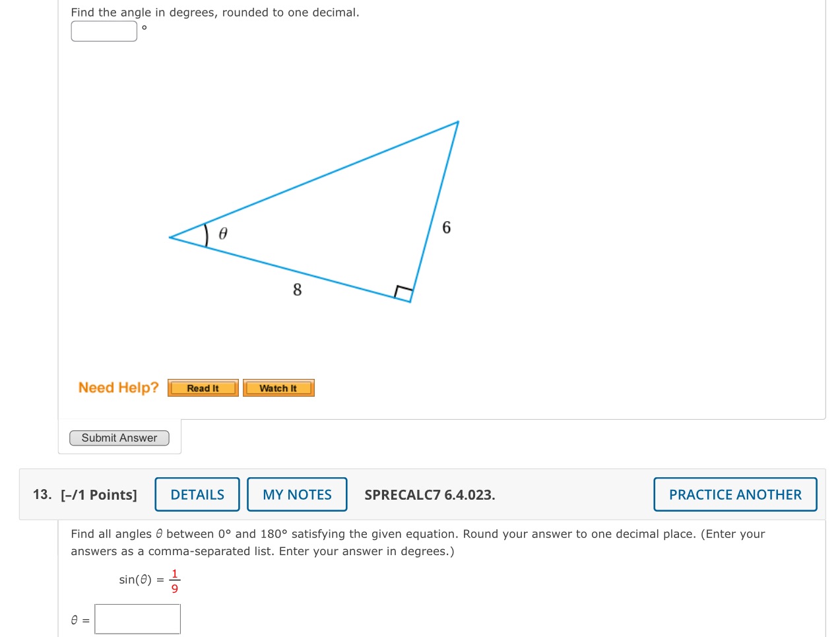Screen dimensions: 840x637
Task: Focus the θ answer input field
Action: coord(137,619)
